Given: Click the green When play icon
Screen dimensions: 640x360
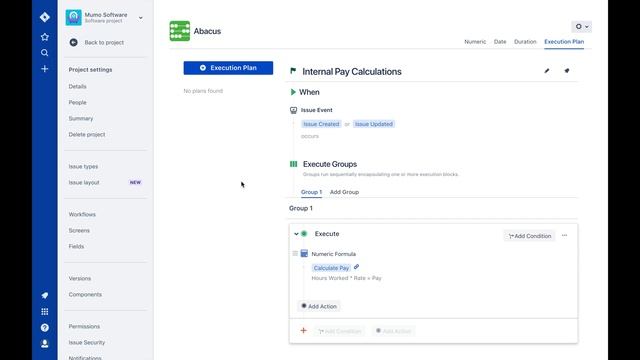Looking at the screenshot, I should tap(293, 92).
